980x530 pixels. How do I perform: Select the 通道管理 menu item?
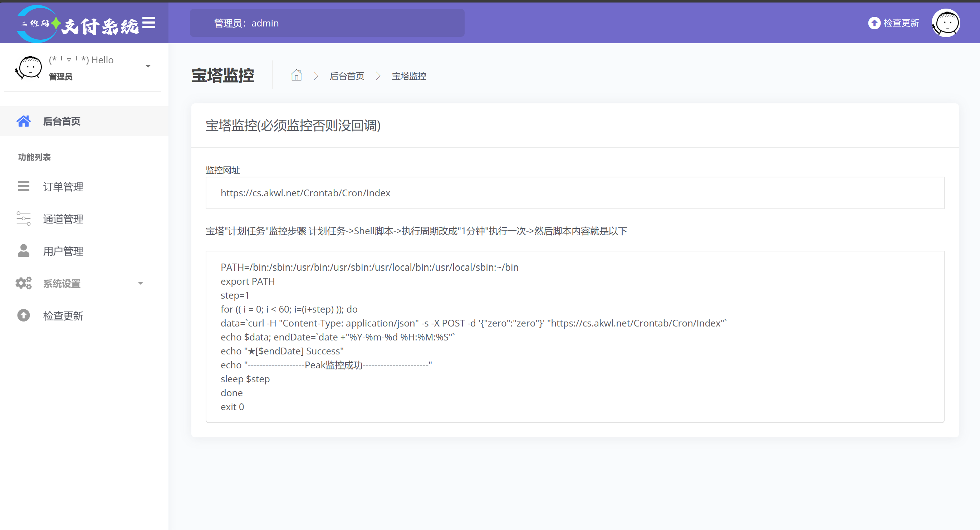coord(63,219)
